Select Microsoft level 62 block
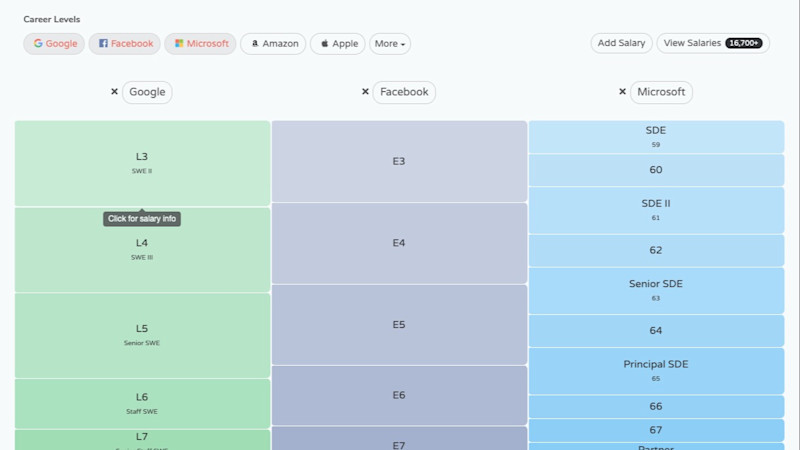 (x=657, y=251)
